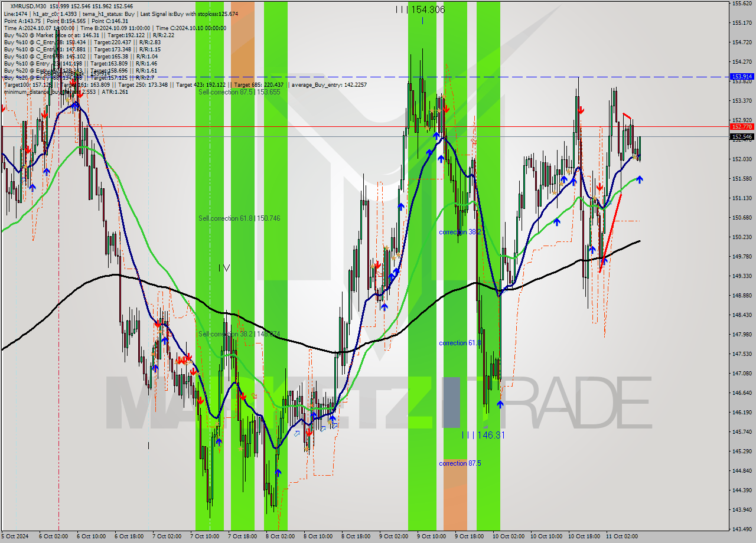Click the '9 Oct 10:00' time label
Viewport: 756px width, 543px height.
[431, 537]
